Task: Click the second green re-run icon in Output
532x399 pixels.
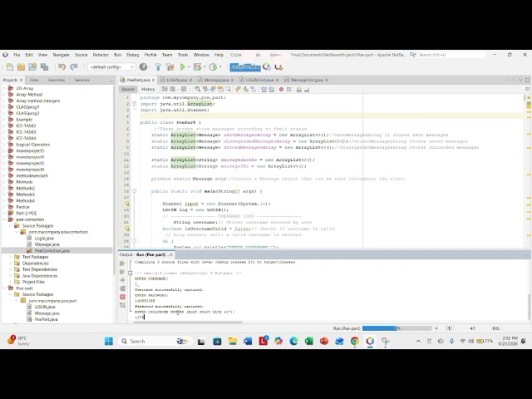Action: [x=122, y=272]
